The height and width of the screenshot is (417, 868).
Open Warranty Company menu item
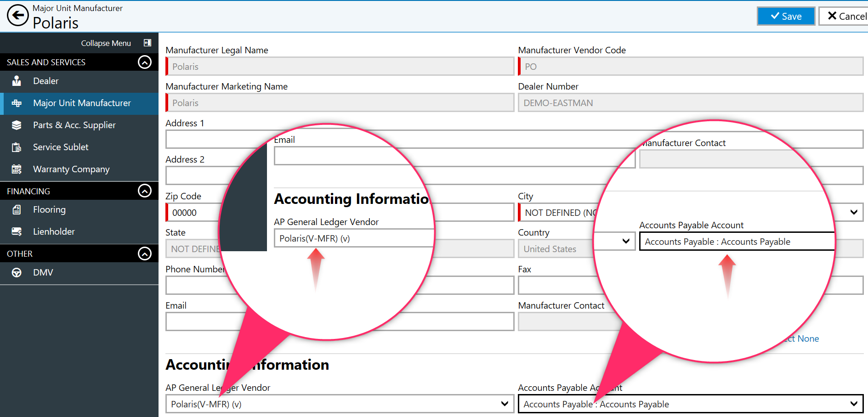pyautogui.click(x=79, y=169)
